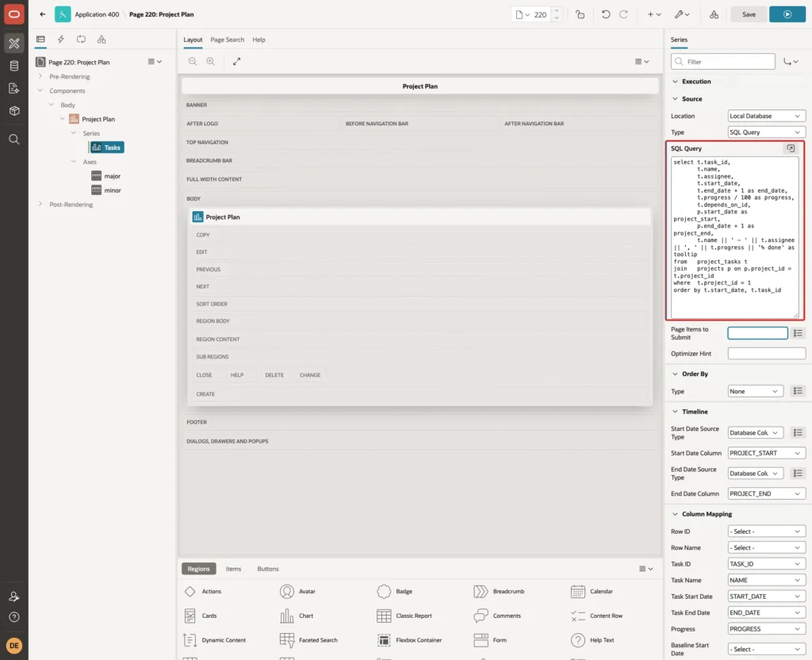812x660 pixels.
Task: Open Page Items to Submit list picker
Action: (798, 333)
